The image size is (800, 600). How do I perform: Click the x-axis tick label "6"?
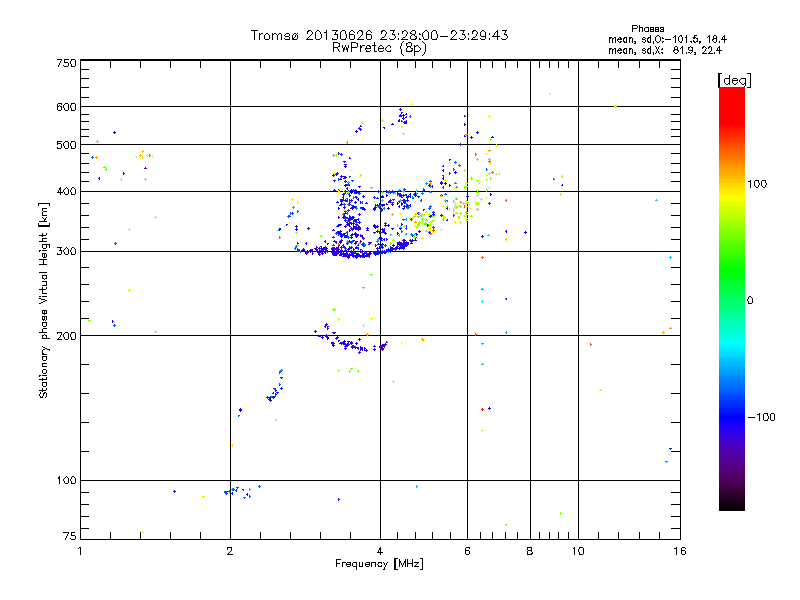pos(467,551)
